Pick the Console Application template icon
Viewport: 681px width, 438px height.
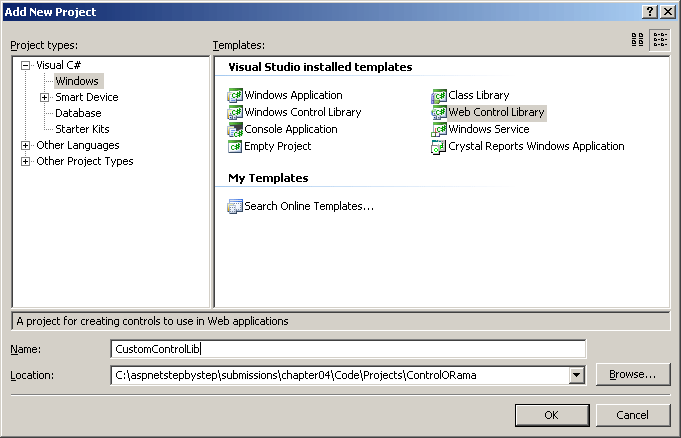click(235, 130)
